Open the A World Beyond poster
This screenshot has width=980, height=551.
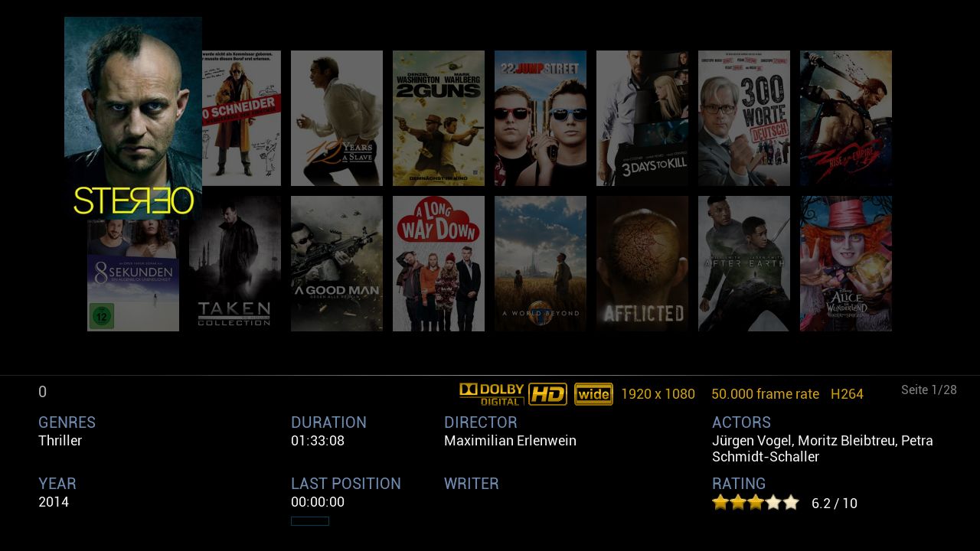541,263
